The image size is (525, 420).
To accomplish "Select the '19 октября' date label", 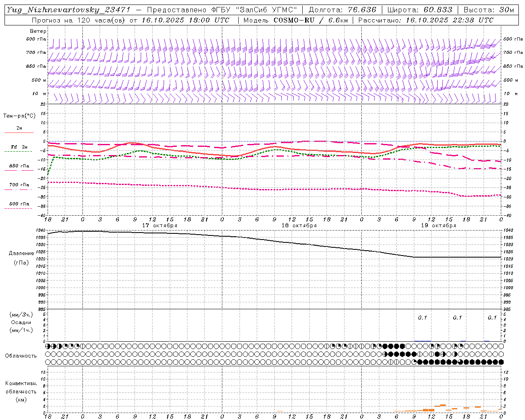I will tap(438, 226).
